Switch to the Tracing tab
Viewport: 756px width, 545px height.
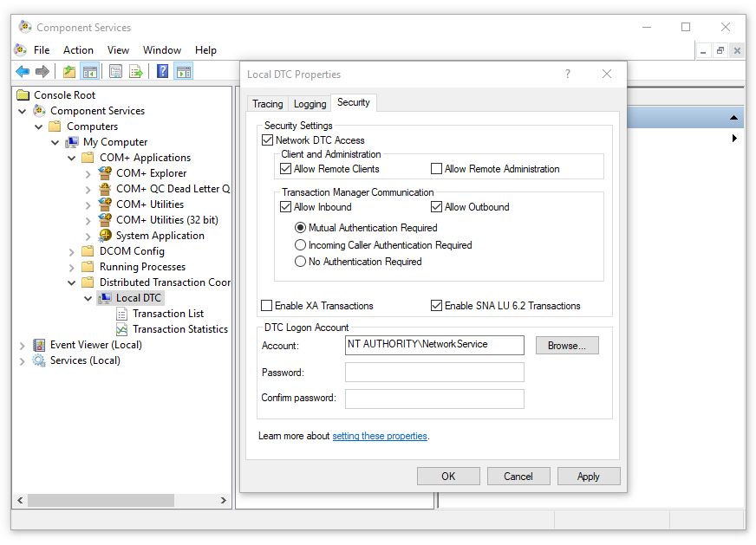click(267, 104)
